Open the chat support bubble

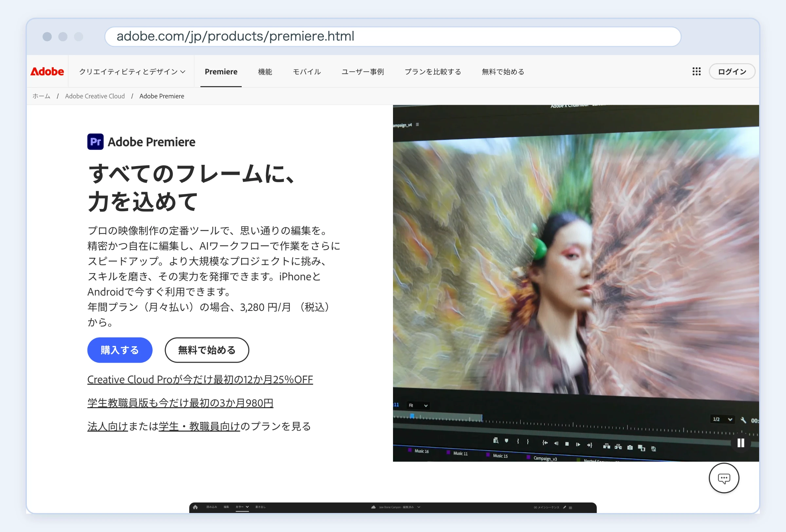724,478
